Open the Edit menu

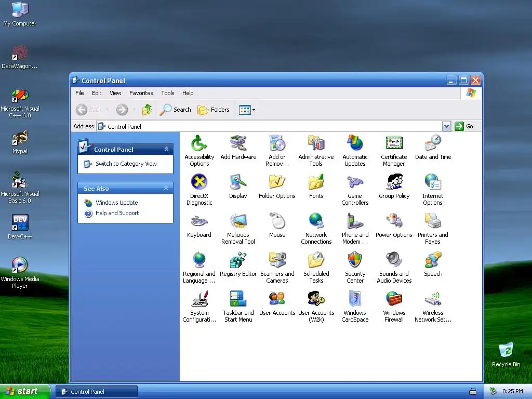97,93
